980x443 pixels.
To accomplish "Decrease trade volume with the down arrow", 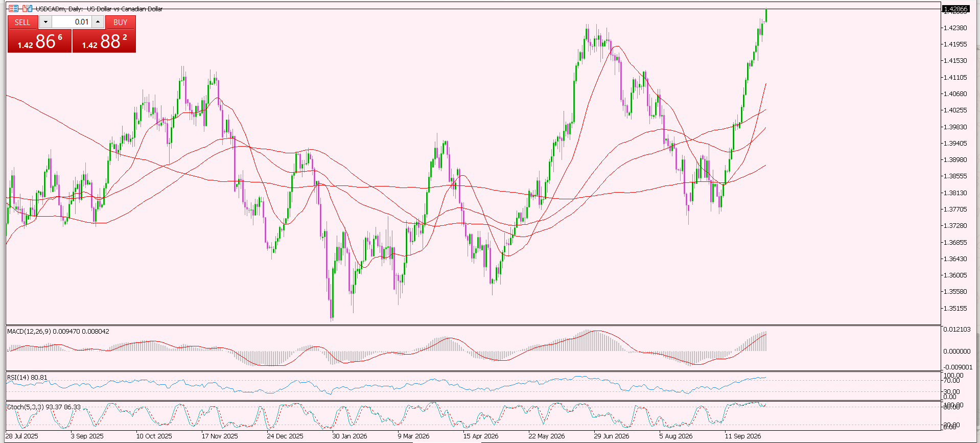I will pos(45,22).
